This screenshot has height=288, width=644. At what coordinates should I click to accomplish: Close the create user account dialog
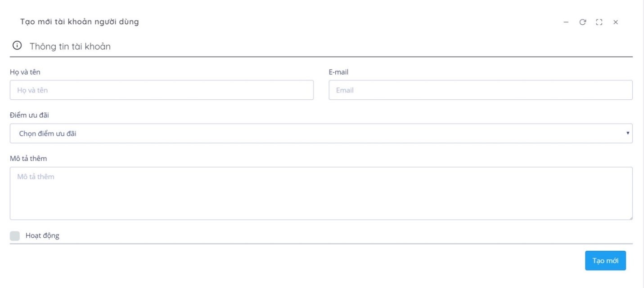coord(615,22)
